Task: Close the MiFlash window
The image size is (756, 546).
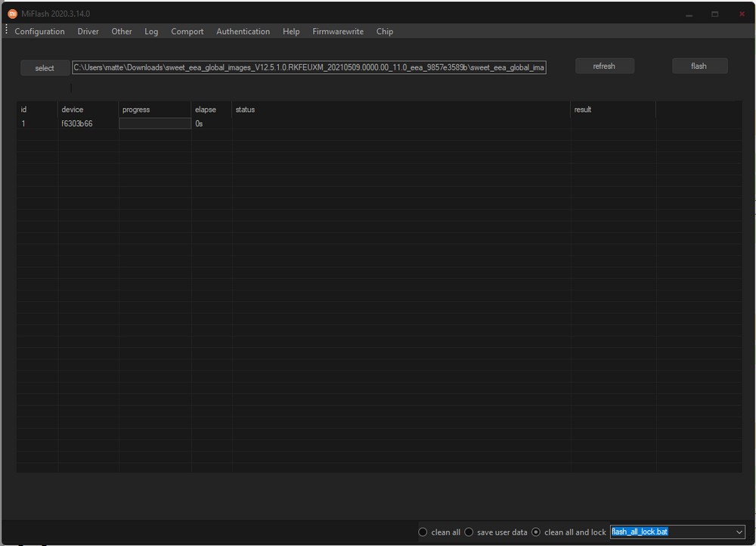Action: coord(742,14)
